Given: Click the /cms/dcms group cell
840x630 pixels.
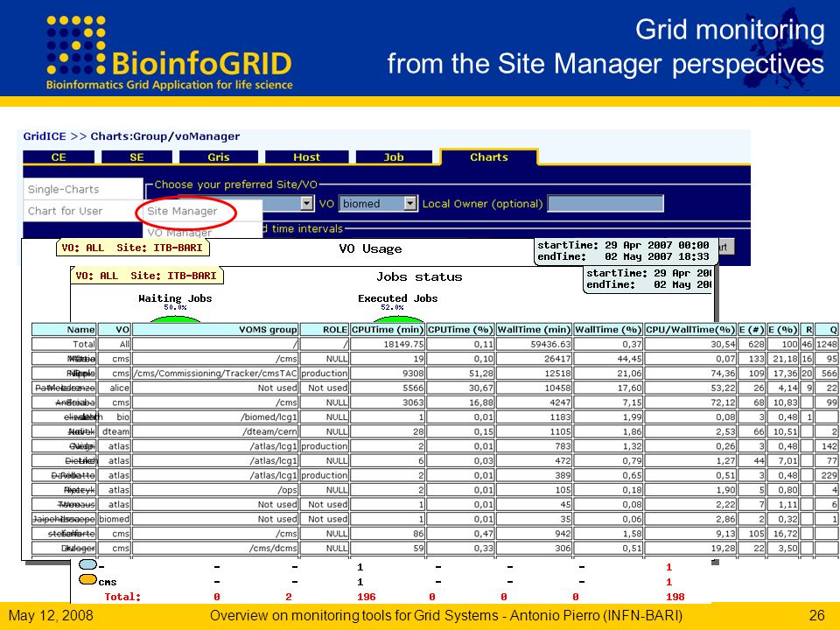Looking at the screenshot, I should click(215, 549).
